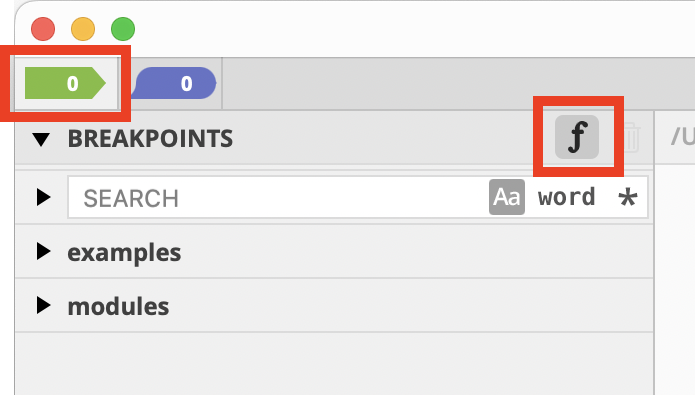Viewport: 695px width, 395px height.
Task: Close the window with red button
Action: pyautogui.click(x=43, y=29)
